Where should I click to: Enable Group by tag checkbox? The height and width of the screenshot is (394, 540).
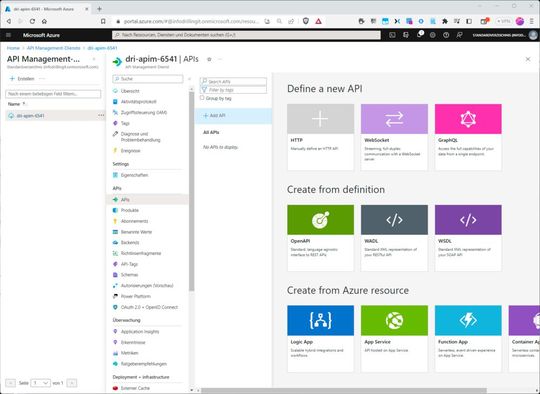202,98
